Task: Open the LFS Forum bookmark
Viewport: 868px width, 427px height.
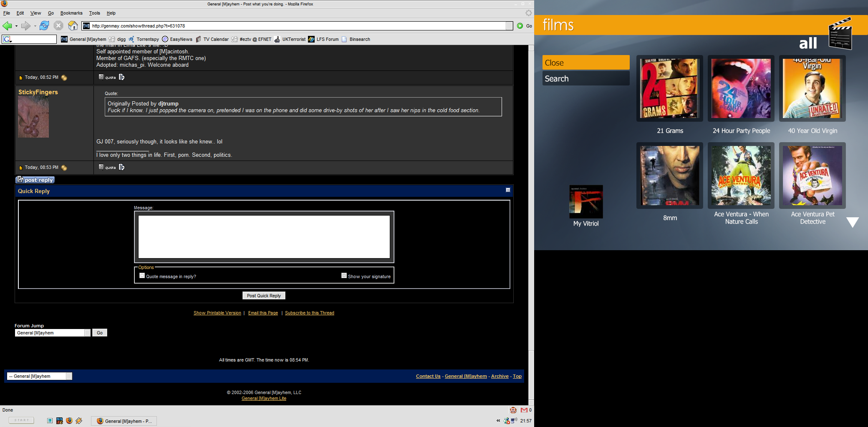Action: 323,39
